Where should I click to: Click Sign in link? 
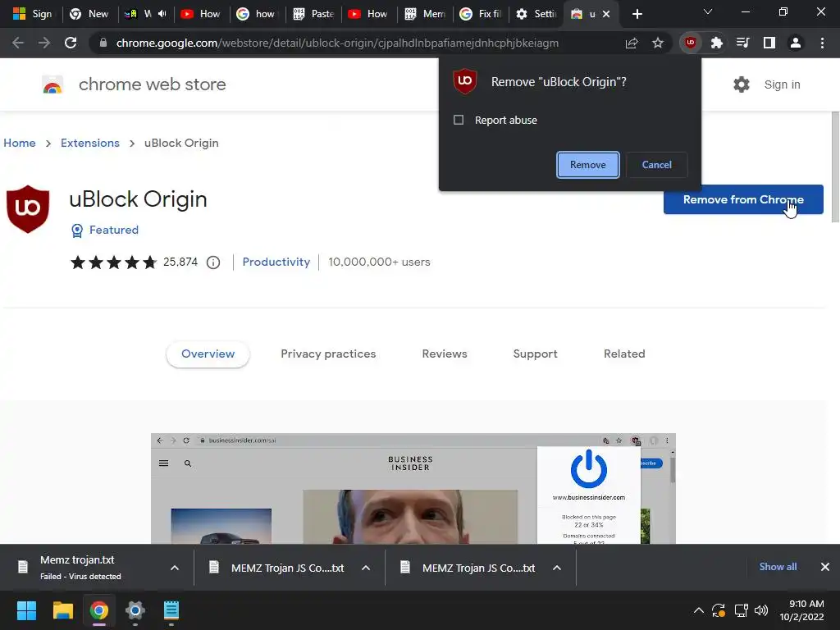coord(782,84)
